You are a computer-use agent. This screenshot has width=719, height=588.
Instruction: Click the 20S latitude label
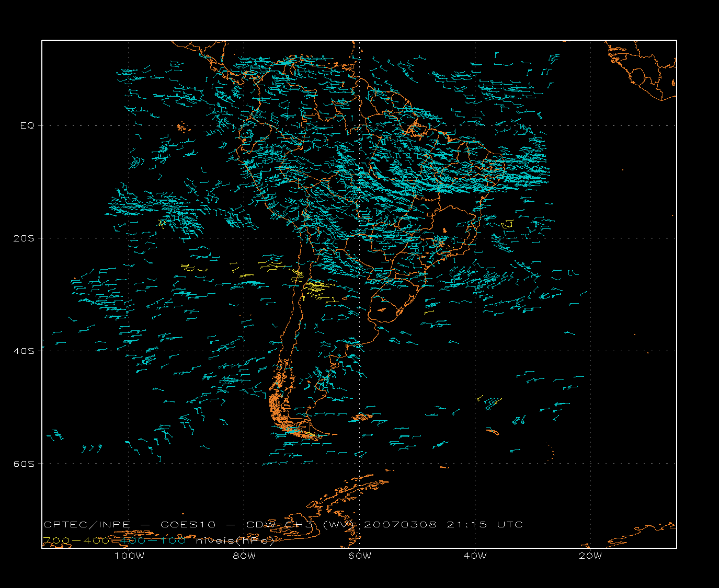point(24,238)
